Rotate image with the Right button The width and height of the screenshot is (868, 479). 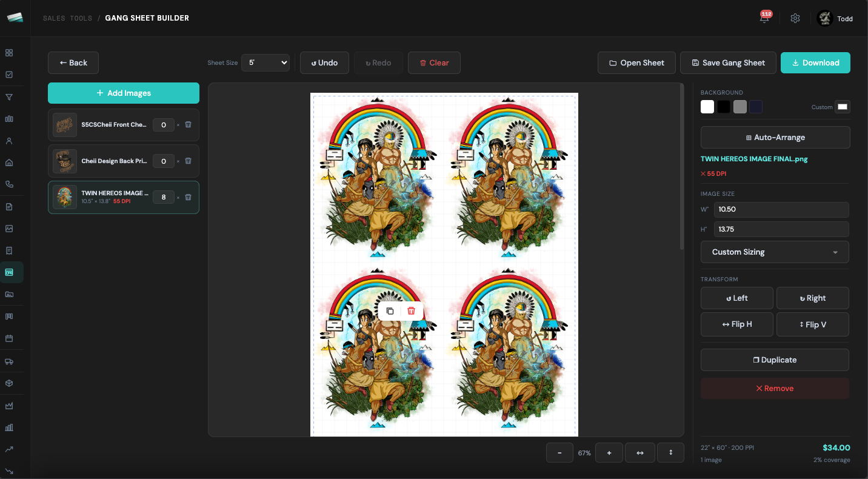pyautogui.click(x=813, y=298)
